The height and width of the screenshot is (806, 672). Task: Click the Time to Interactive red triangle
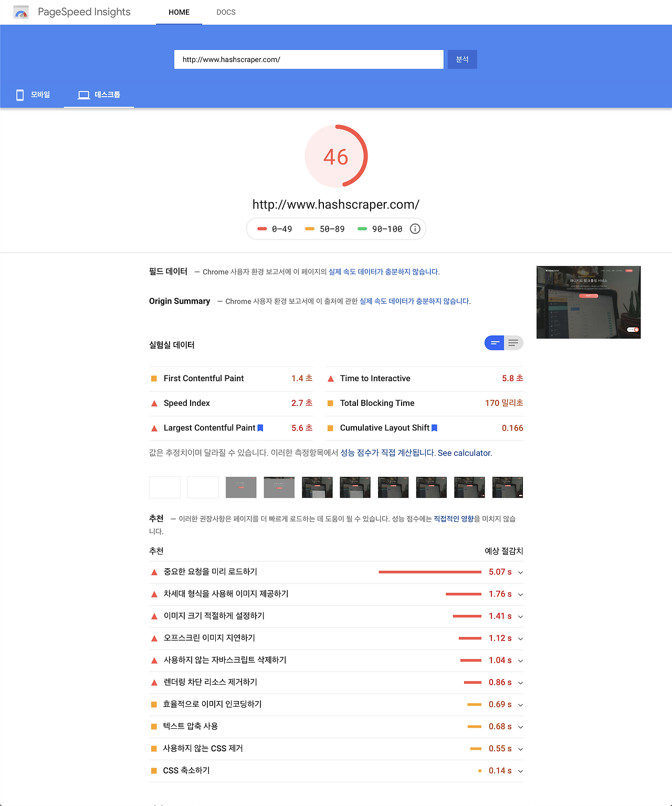[331, 379]
